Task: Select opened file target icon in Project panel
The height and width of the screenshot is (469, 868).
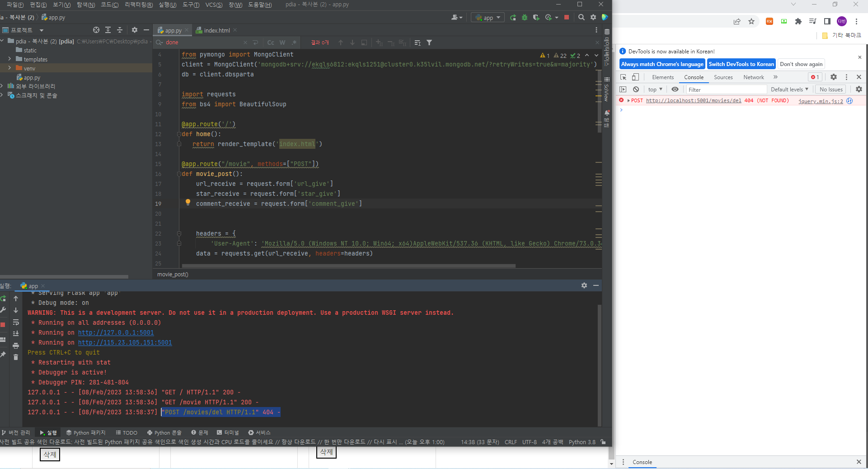Action: click(96, 30)
